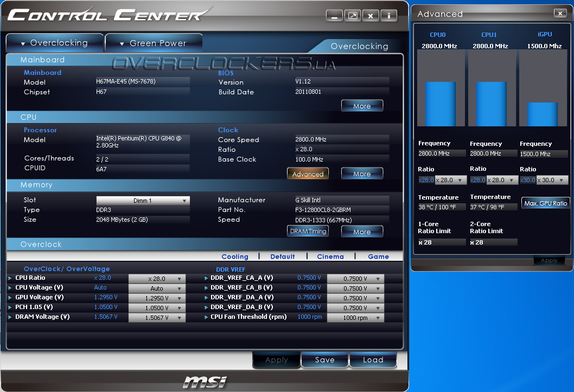The image size is (574, 392).
Task: Open the DDR_VREF_CA_B voltage dropdown
Action: [x=355, y=288]
